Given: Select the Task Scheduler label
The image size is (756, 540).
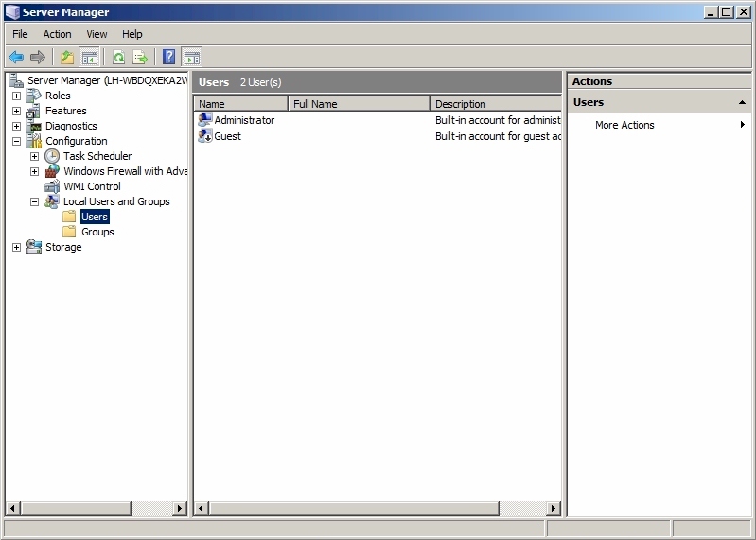Looking at the screenshot, I should click(97, 156).
